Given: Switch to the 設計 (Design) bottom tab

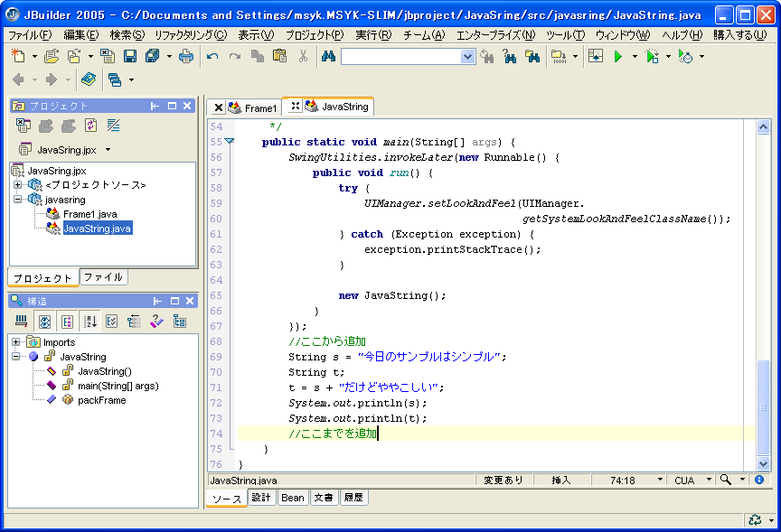Looking at the screenshot, I should 261,498.
